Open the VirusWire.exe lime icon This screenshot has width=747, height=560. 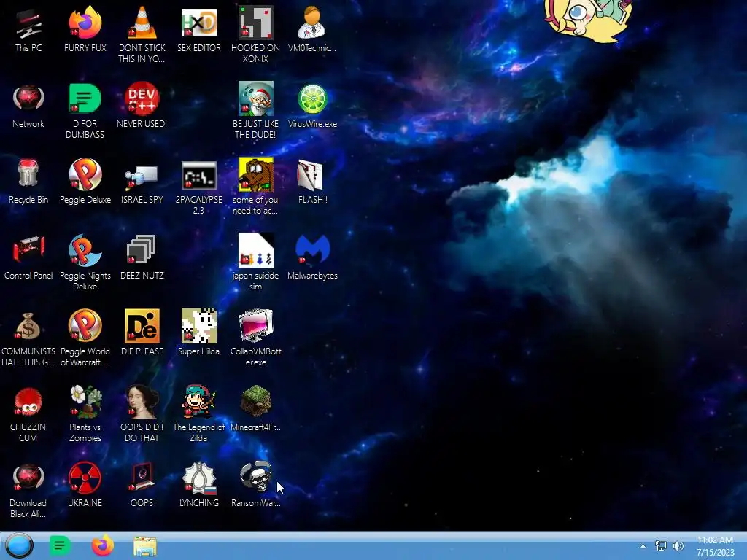point(312,106)
